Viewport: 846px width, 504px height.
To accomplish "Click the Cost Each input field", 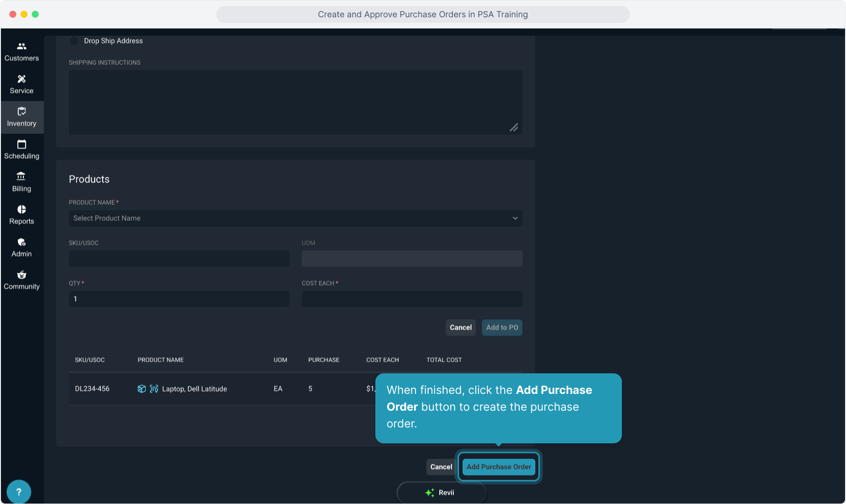I will pyautogui.click(x=411, y=299).
